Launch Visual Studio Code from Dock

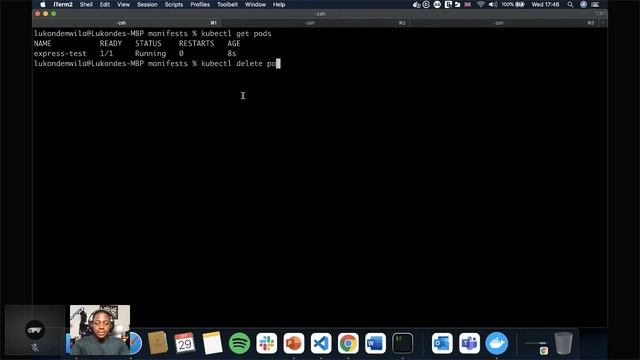321,343
